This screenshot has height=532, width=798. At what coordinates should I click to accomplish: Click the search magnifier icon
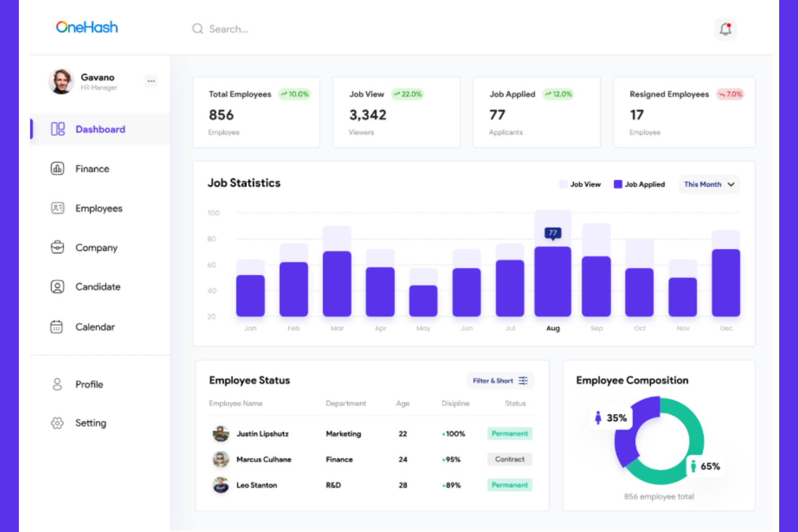(198, 29)
